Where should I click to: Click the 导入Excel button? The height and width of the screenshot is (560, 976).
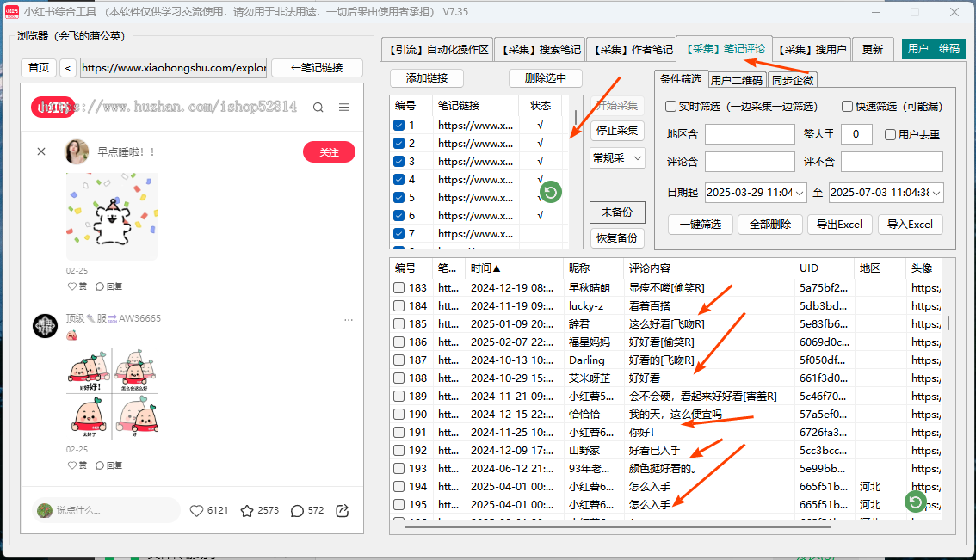point(910,224)
